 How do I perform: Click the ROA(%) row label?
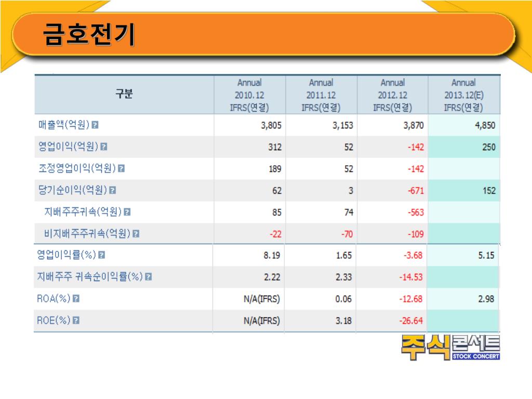(x=54, y=299)
